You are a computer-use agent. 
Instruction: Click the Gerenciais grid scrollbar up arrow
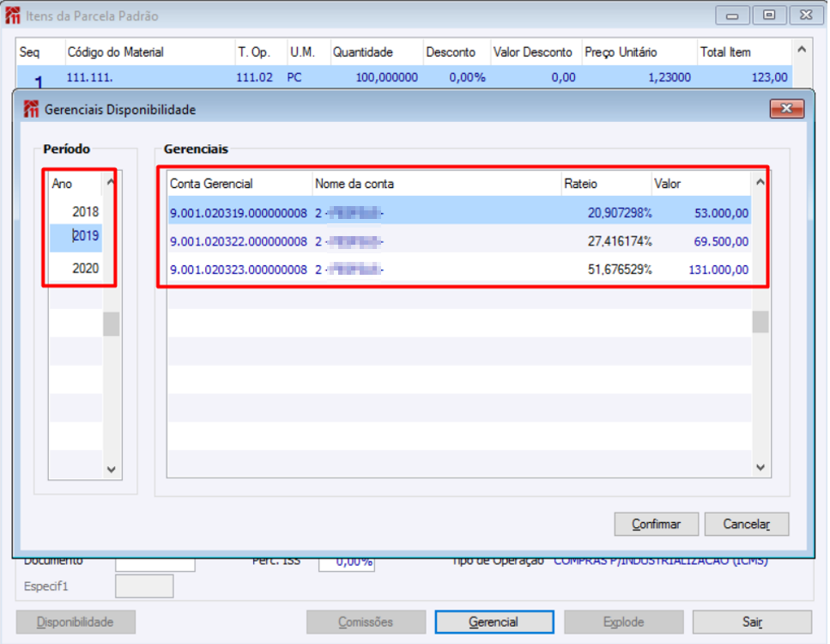[760, 182]
